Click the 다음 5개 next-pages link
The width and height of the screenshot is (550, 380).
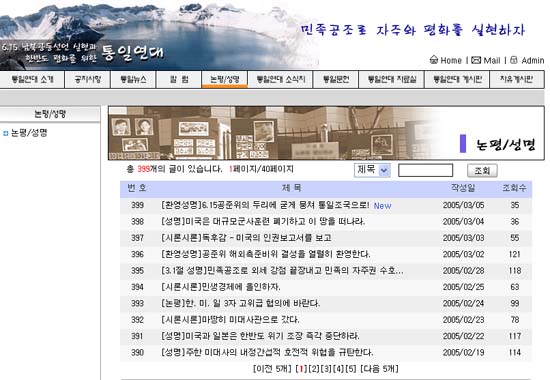click(x=380, y=369)
